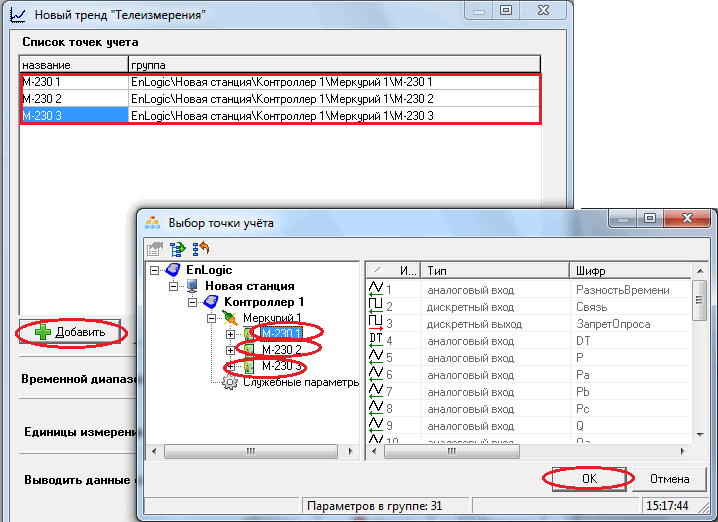This screenshot has height=522, width=718.
Task: Click the М-230 2 device icon in tree
Action: pyautogui.click(x=250, y=350)
